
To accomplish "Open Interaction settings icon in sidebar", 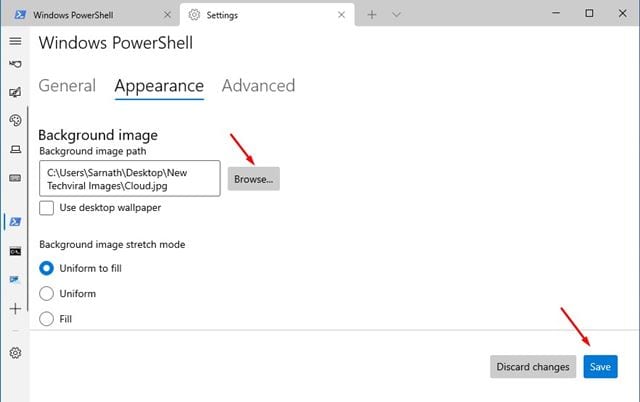I will tap(16, 93).
